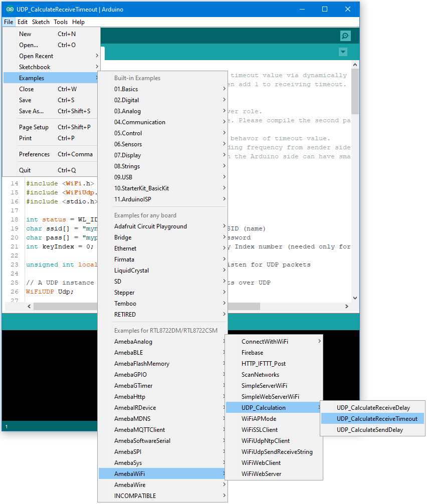Viewport: 427px width, 504px height.
Task: Choose Open... from the File menu
Action: 51,45
